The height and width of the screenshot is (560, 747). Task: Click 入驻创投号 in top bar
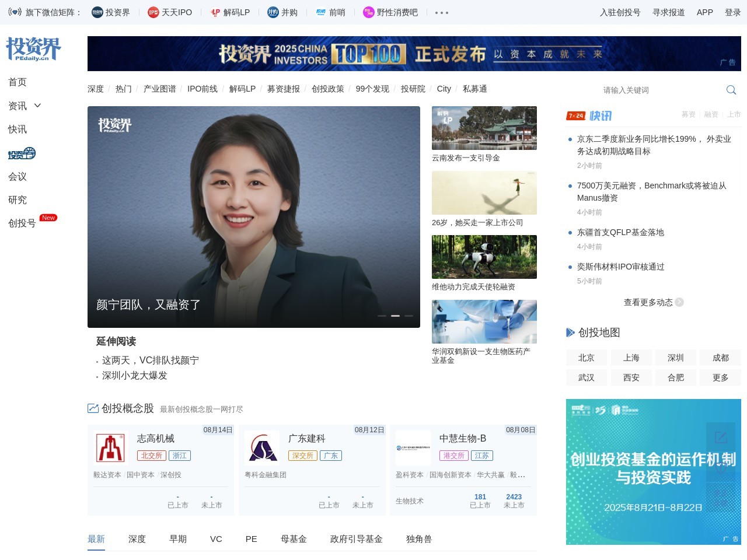620,12
